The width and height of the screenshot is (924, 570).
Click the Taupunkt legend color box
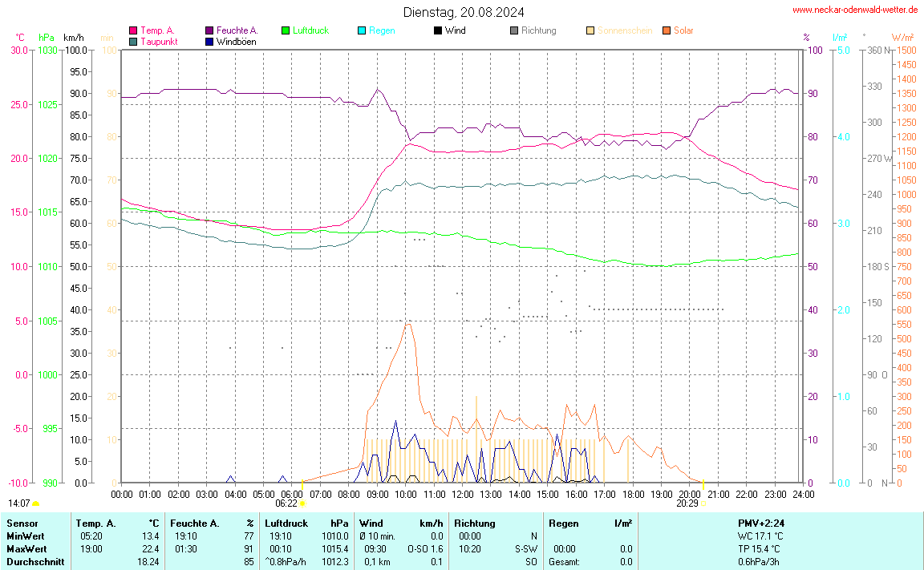pyautogui.click(x=133, y=41)
